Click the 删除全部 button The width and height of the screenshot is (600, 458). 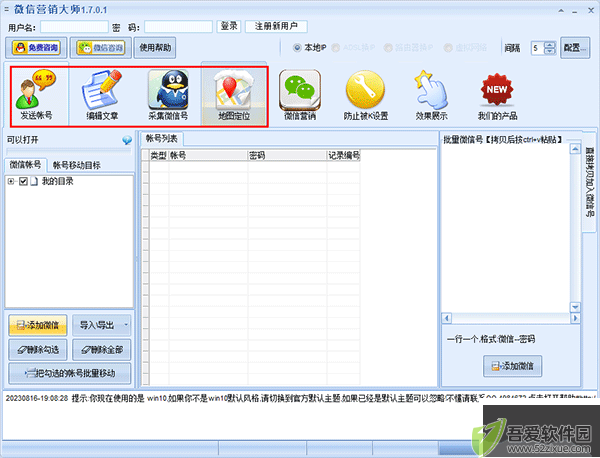(101, 349)
